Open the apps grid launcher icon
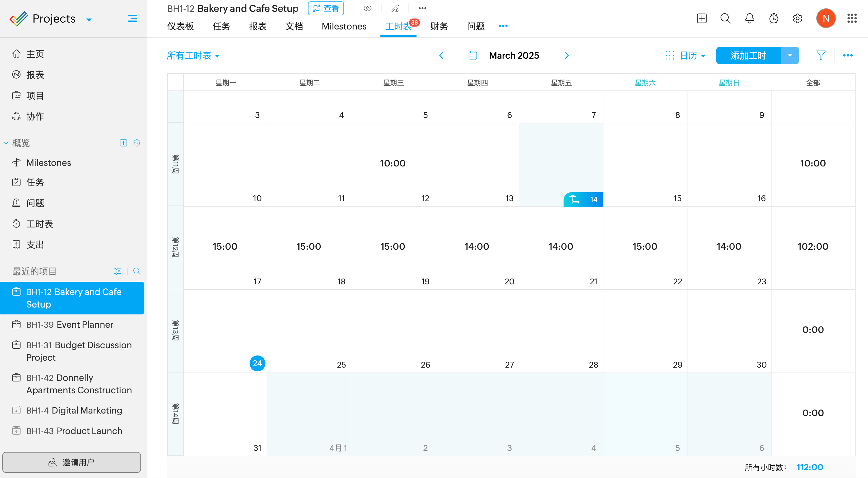 click(x=852, y=18)
